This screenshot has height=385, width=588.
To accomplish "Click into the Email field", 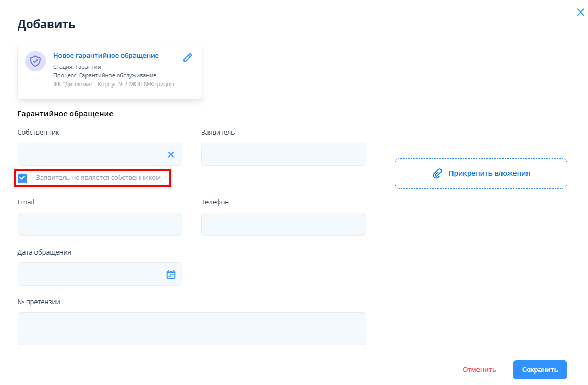I will click(x=100, y=224).
